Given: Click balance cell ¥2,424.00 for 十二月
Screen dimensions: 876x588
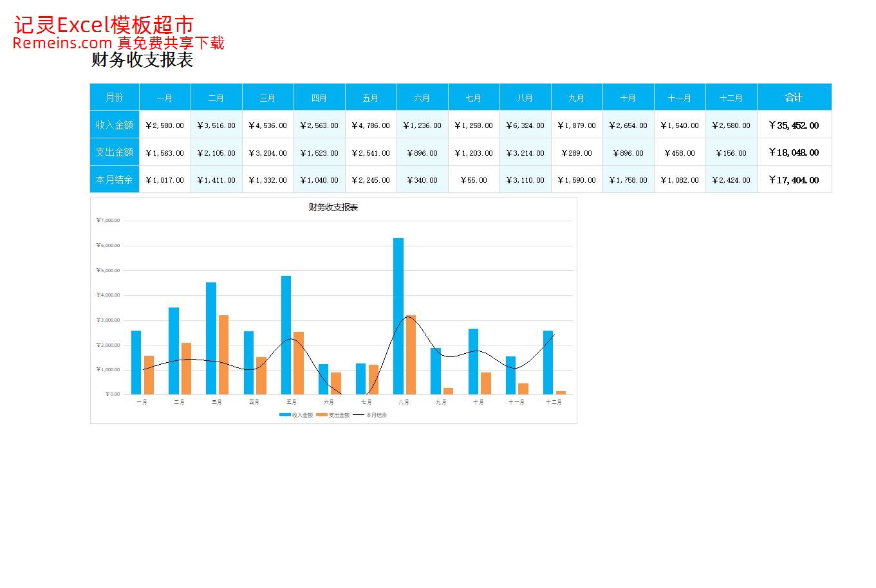Looking at the screenshot, I should pos(731,179).
